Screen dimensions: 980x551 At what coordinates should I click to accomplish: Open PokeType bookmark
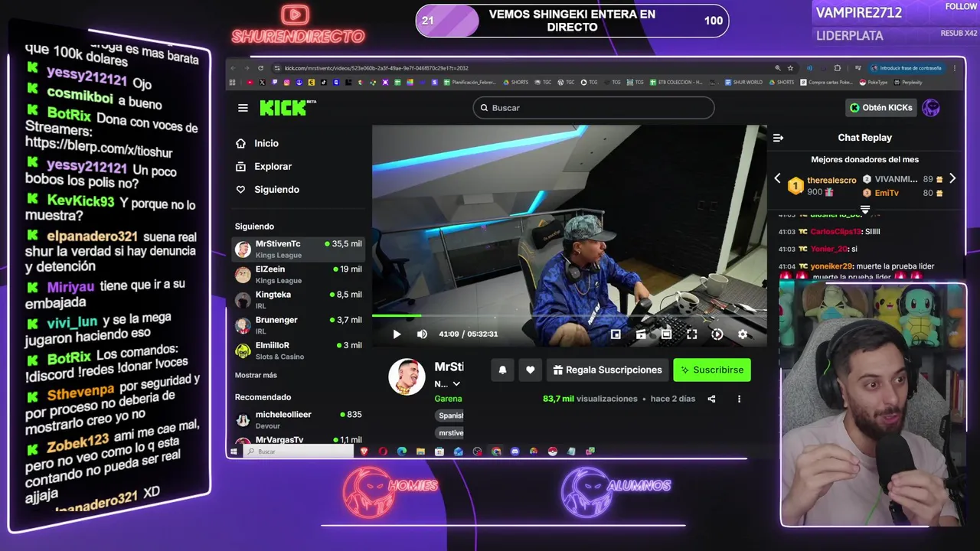873,82
